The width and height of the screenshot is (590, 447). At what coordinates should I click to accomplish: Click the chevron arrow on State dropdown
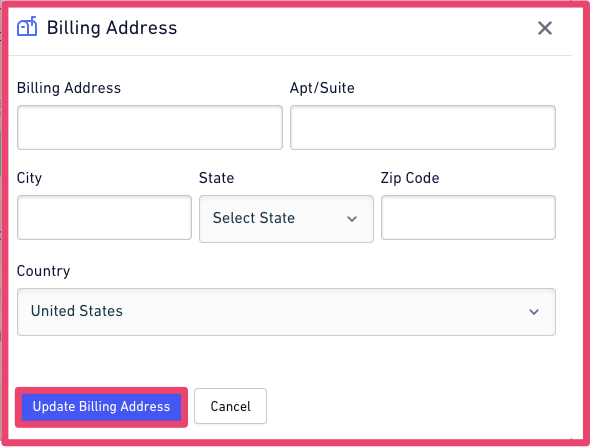(x=352, y=219)
